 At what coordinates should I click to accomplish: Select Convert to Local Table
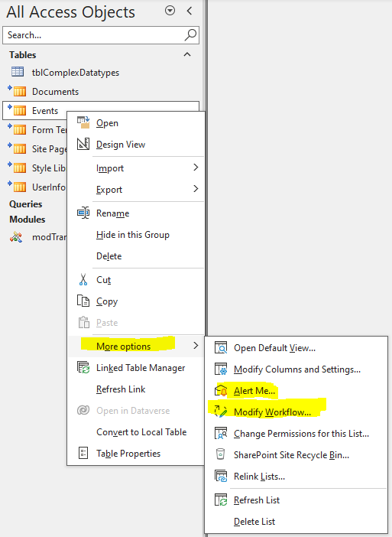click(141, 432)
